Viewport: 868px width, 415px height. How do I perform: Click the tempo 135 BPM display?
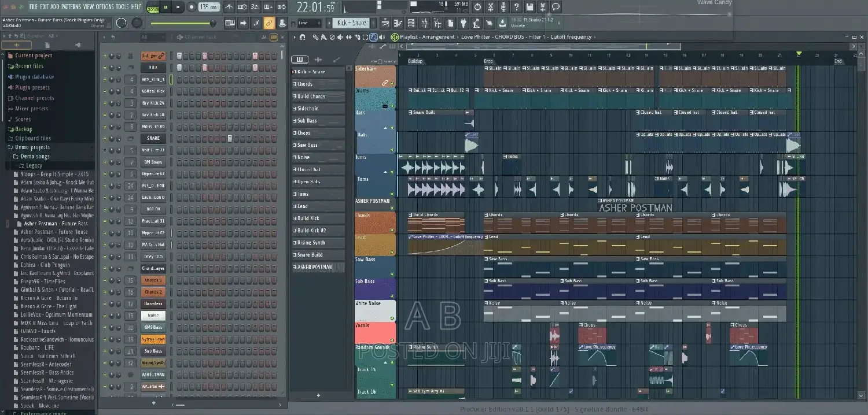pos(209,7)
